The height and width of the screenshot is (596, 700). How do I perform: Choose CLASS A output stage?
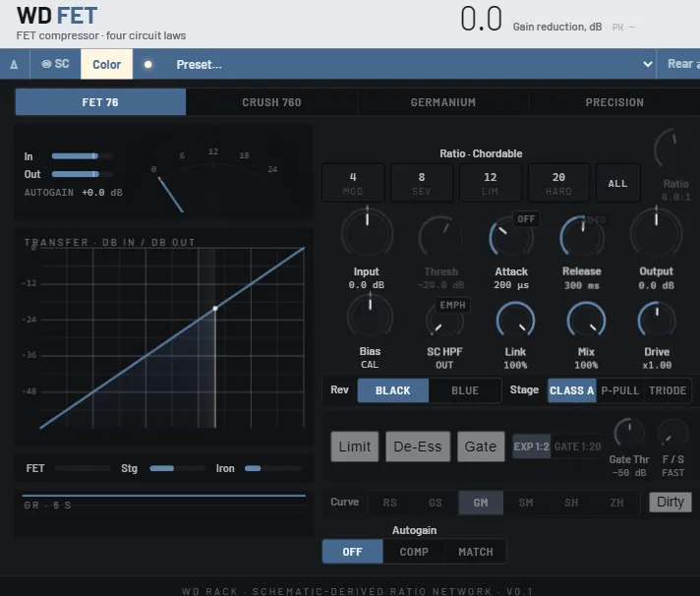pos(572,390)
